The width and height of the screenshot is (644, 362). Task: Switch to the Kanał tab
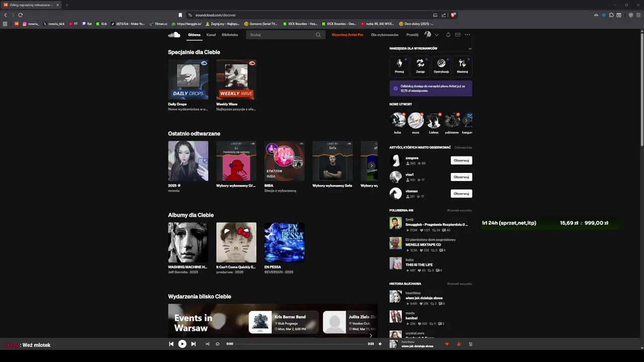click(211, 35)
